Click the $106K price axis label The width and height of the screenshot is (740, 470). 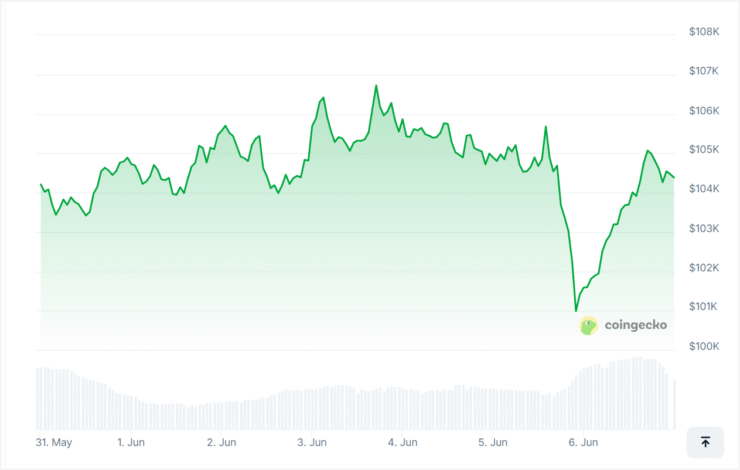pos(704,110)
